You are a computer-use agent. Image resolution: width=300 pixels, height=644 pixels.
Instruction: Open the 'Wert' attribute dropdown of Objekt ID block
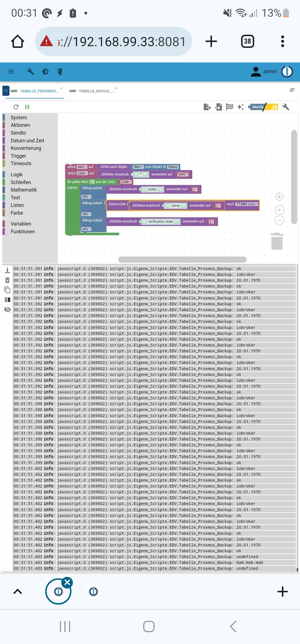click(138, 167)
